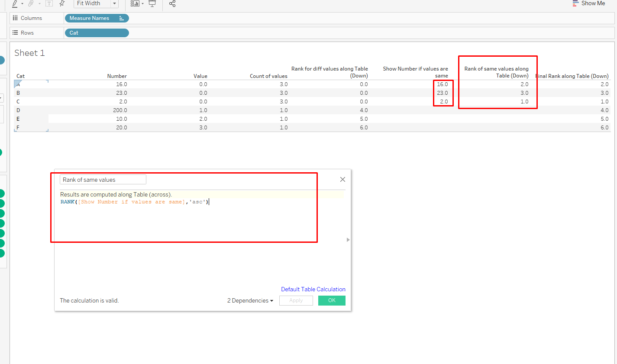The image size is (617, 364).
Task: Select row label F
Action: (x=18, y=128)
